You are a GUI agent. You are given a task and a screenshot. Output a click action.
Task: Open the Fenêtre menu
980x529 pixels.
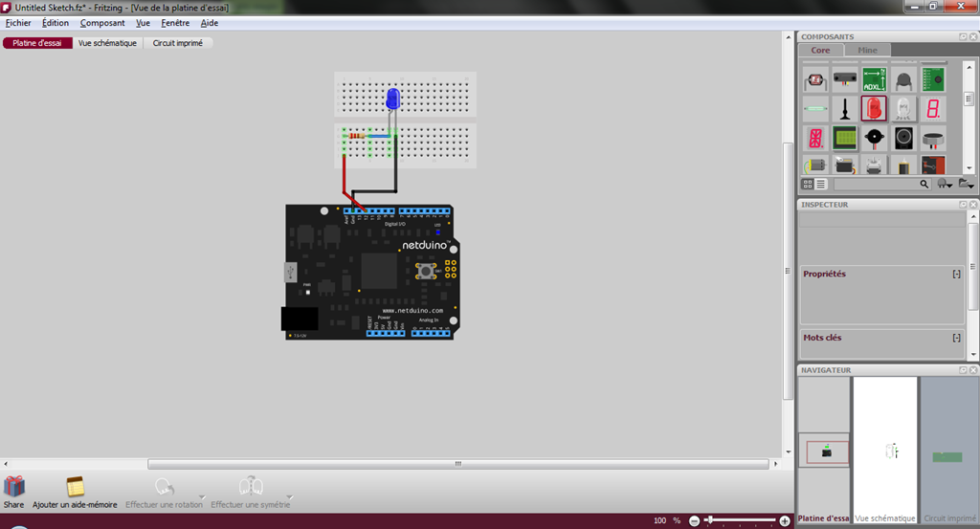pos(175,23)
